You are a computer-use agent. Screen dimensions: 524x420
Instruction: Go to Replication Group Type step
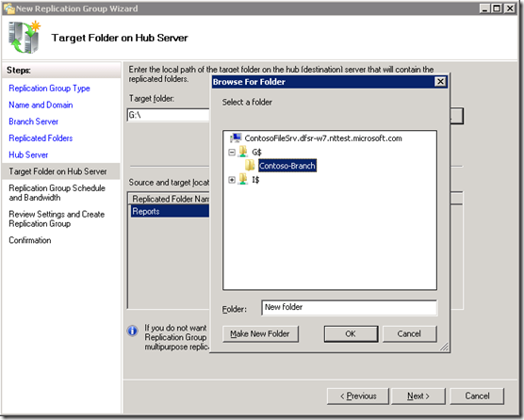(x=49, y=89)
